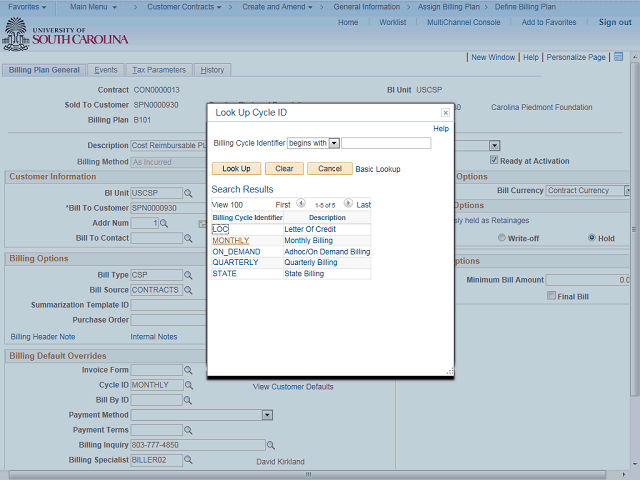Open View Customer Defaults link
This screenshot has height=480, width=640.
(x=293, y=387)
